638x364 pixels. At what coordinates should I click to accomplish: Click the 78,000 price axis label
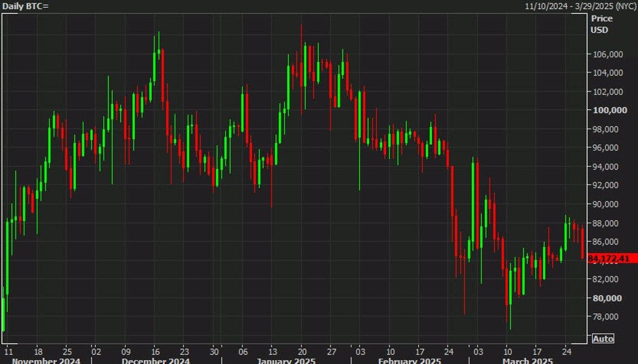click(x=606, y=317)
